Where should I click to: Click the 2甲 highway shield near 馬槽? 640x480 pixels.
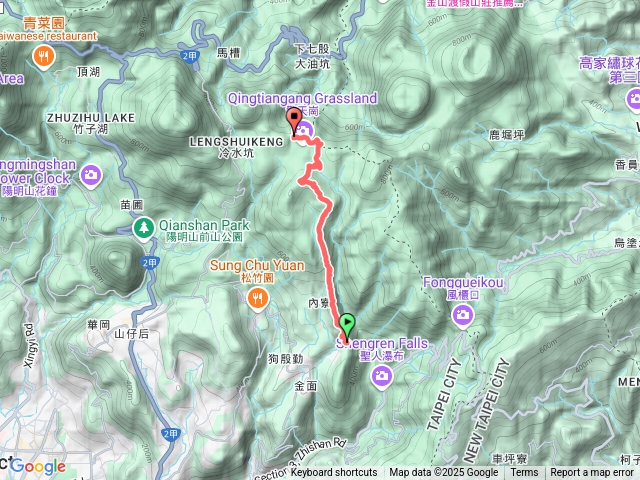tap(189, 57)
